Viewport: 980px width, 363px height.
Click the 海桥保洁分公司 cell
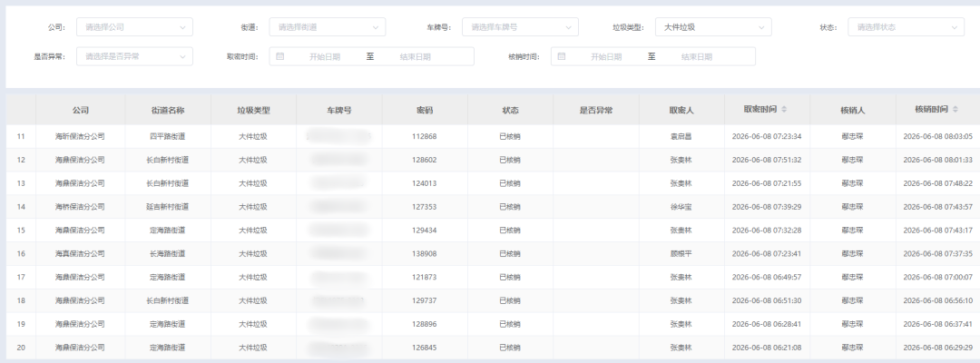[80, 207]
